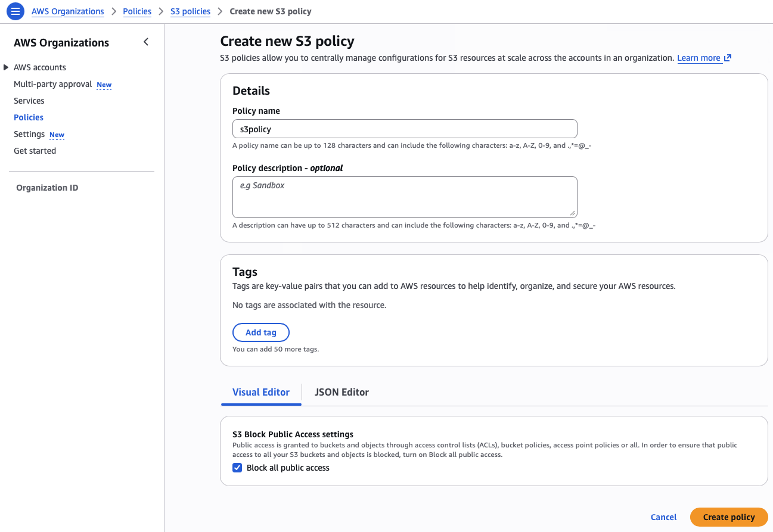This screenshot has width=773, height=532.
Task: Select the Visual Editor tab
Action: (x=261, y=392)
